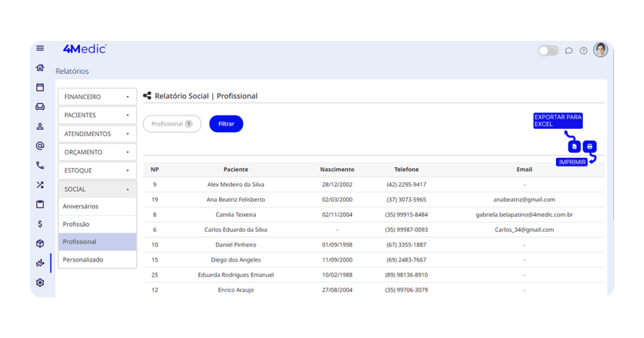The image size is (644, 338).
Task: Open help via the question mark icon
Action: pos(584,51)
